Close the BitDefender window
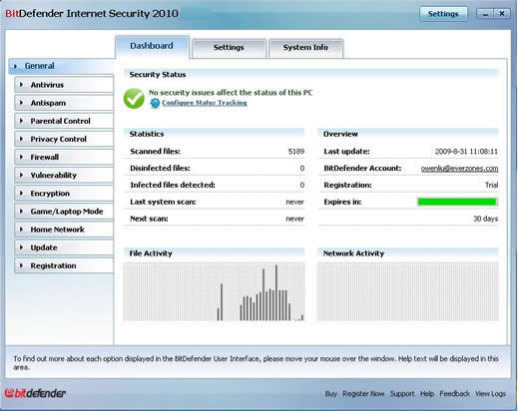Viewport: 518px width, 411px height. (502, 14)
